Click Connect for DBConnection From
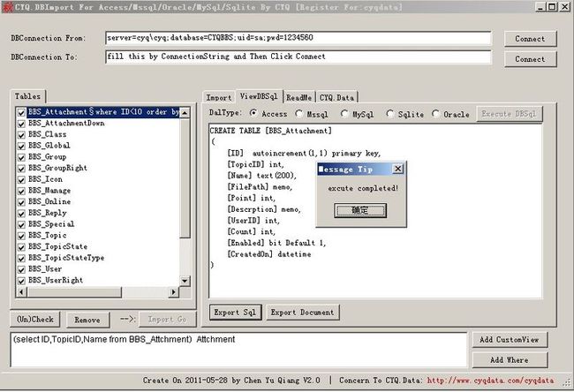The image size is (574, 392). tap(530, 39)
